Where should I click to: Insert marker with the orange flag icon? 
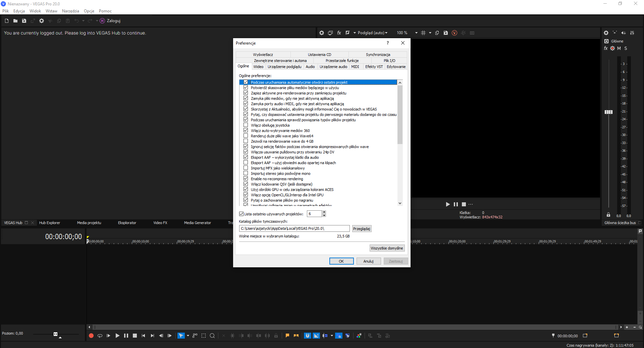[x=287, y=336]
